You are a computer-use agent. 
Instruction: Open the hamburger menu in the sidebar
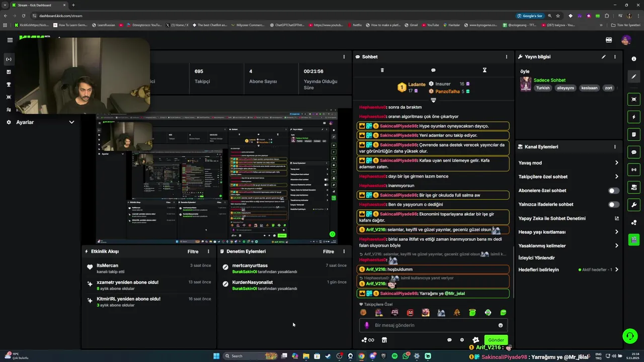10,40
